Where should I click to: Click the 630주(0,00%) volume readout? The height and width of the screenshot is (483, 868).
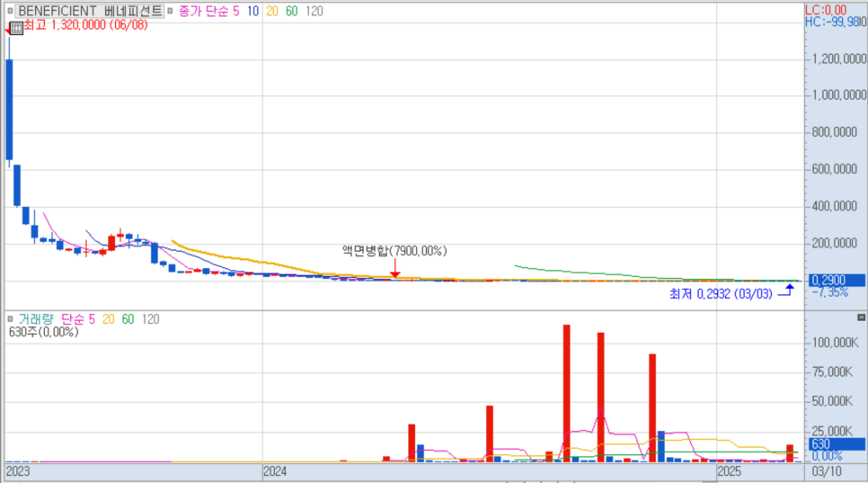pyautogui.click(x=44, y=332)
